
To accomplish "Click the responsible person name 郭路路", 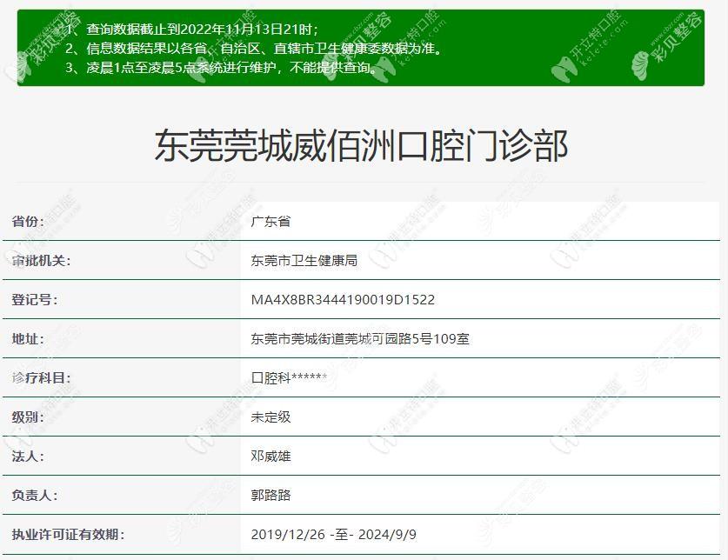I will click(270, 495).
